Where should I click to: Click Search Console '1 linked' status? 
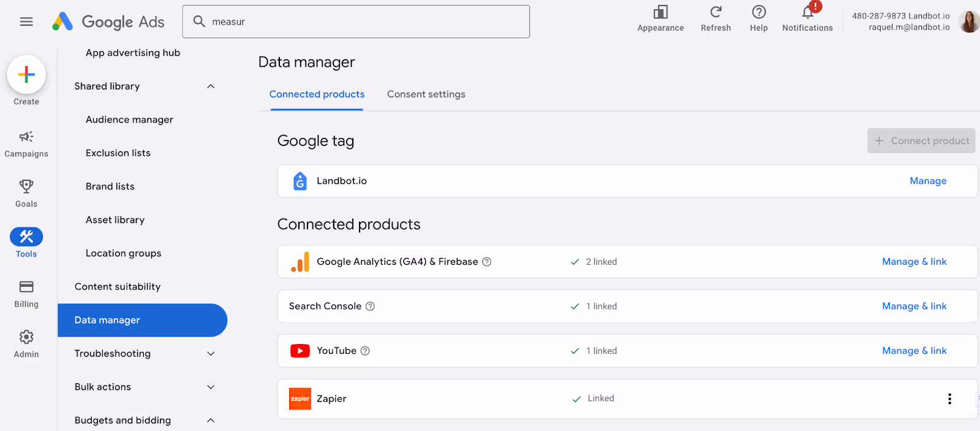click(601, 307)
